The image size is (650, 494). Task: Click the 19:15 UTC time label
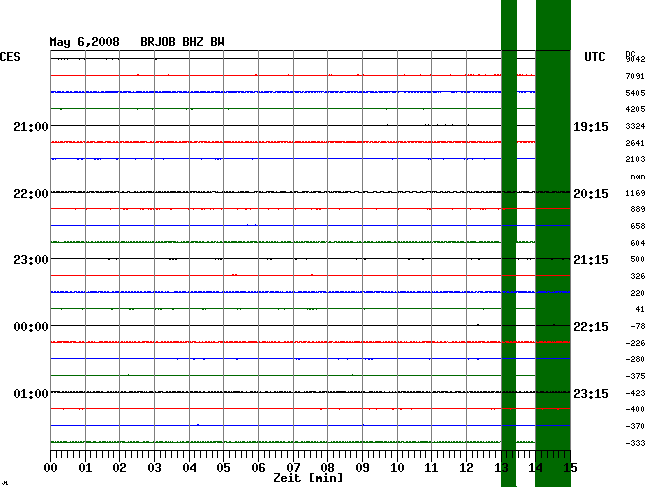[x=591, y=126]
